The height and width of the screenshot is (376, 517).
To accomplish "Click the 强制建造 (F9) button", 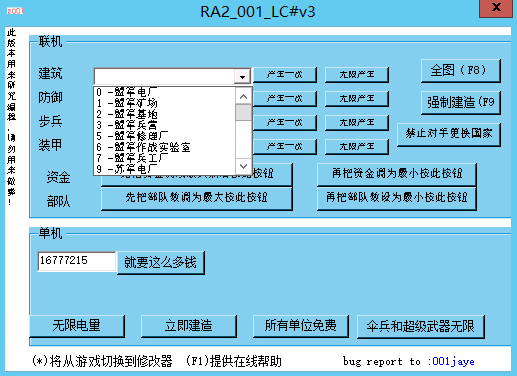I will (461, 102).
